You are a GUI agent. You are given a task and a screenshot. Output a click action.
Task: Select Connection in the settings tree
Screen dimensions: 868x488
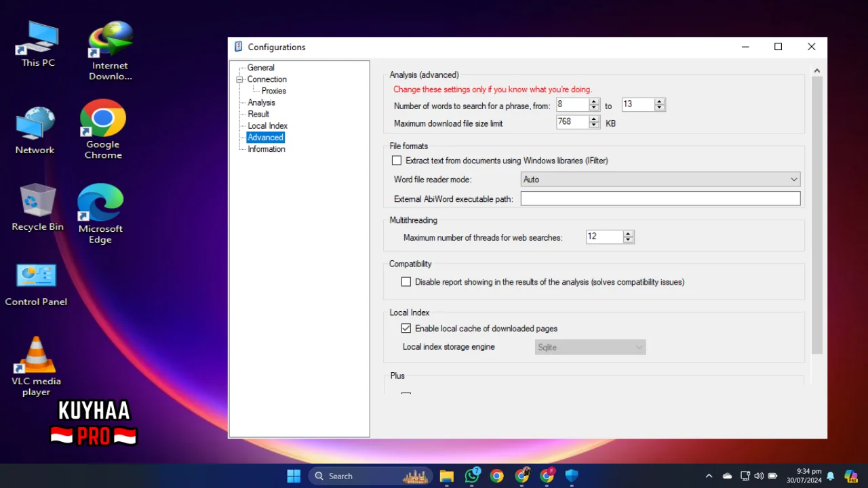[x=267, y=79]
